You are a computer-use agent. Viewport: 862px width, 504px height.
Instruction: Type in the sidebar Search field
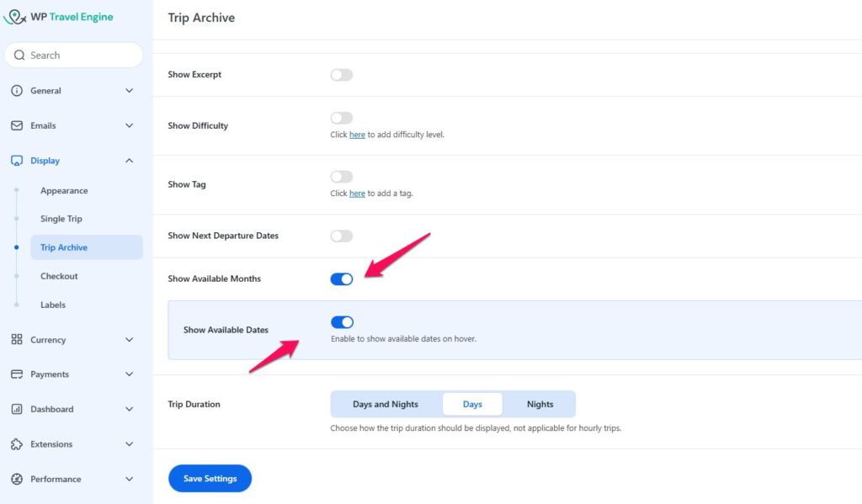point(80,56)
